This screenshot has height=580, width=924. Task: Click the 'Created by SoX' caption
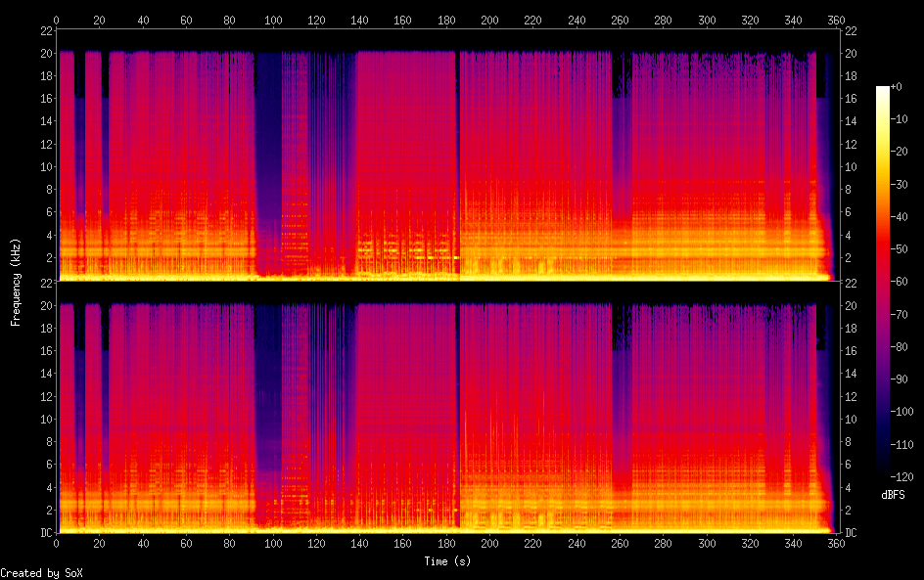41,573
